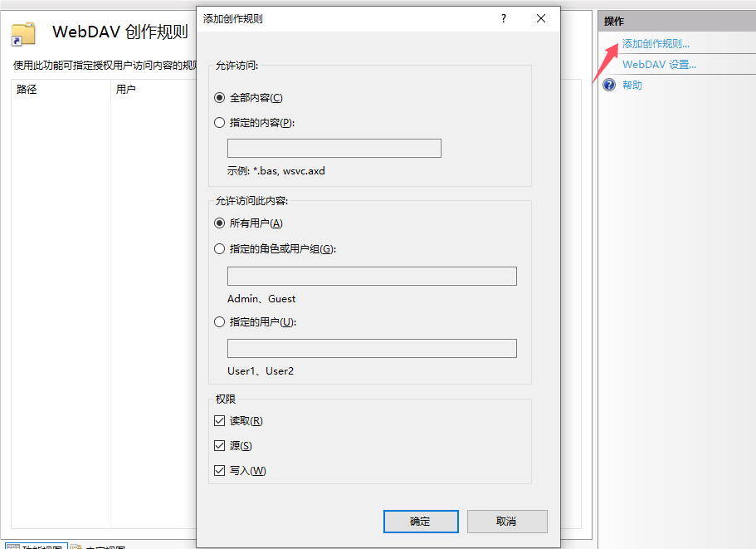Open the 添加创作规则... action link
The image size is (756, 549).
(656, 44)
